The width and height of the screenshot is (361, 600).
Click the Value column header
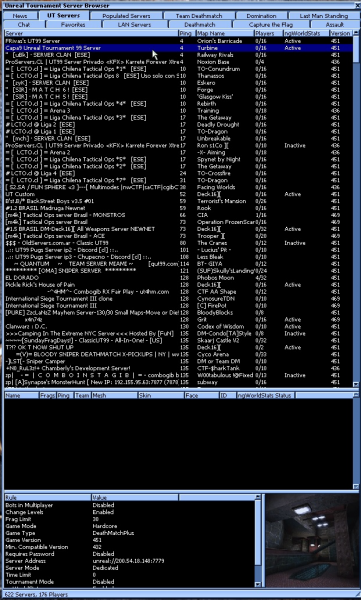click(135, 497)
